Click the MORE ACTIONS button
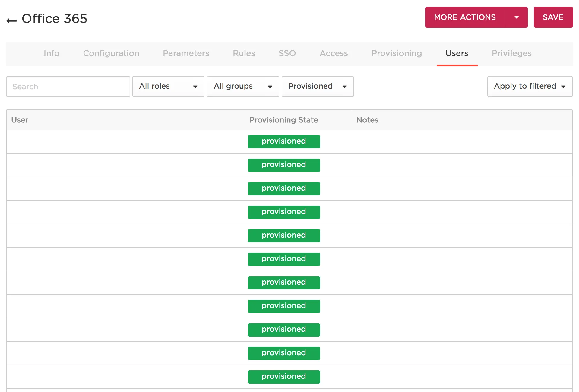The image size is (579, 392). coord(465,17)
